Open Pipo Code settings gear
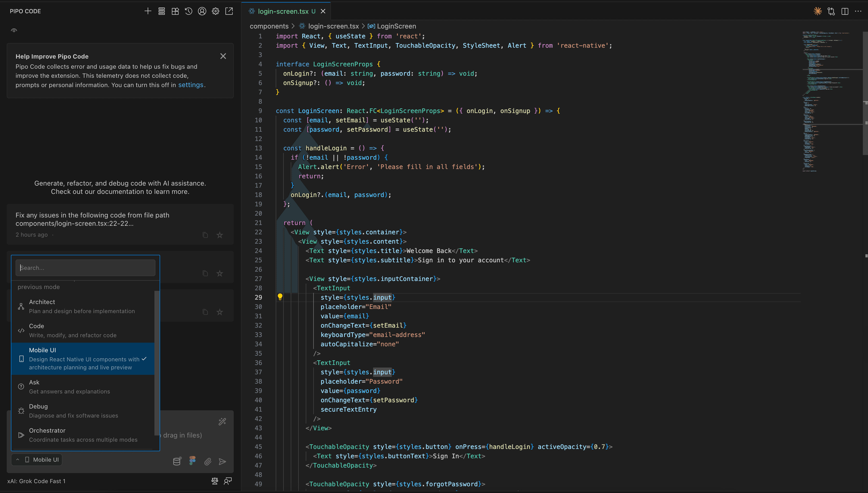Image resolution: width=868 pixels, height=493 pixels. pos(216,11)
